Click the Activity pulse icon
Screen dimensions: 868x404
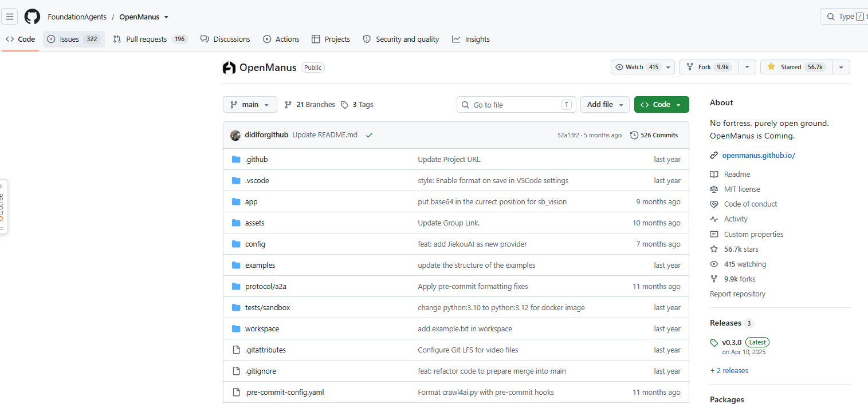click(x=714, y=219)
